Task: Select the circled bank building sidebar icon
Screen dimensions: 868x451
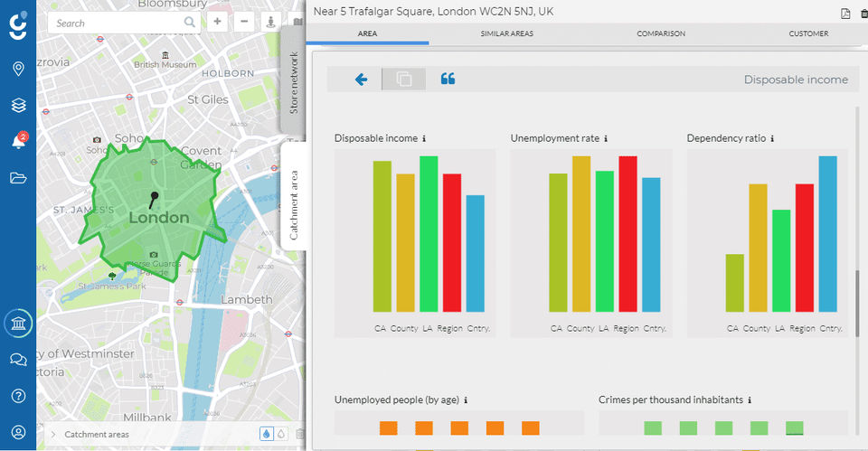Action: click(x=18, y=324)
